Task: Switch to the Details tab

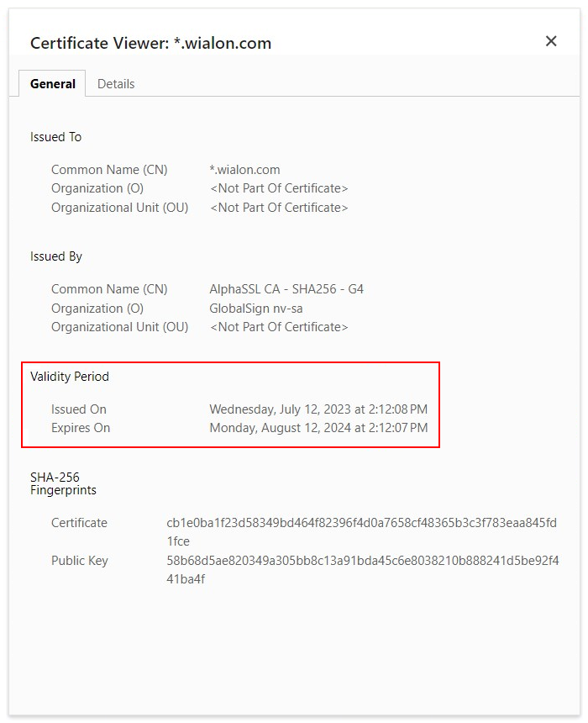Action: (x=116, y=84)
